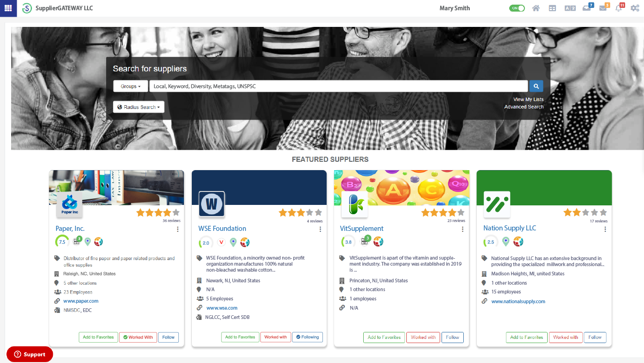The image size is (644, 363).
Task: Open the language translate icon
Action: tap(569, 8)
